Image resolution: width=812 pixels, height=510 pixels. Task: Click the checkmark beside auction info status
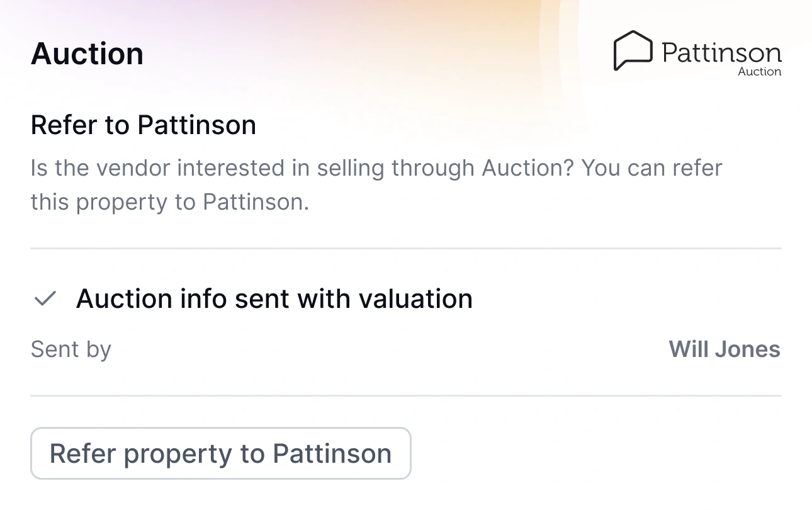(x=44, y=298)
